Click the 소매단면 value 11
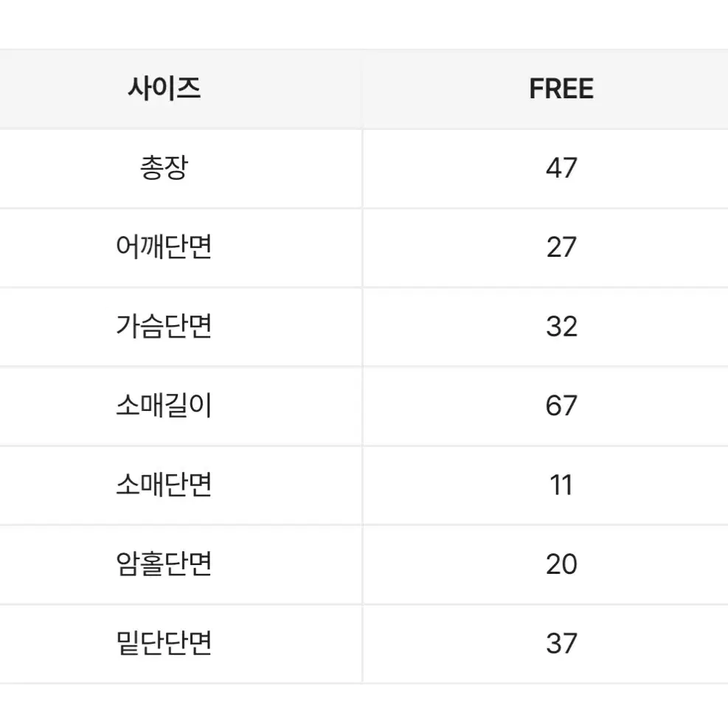 (561, 485)
